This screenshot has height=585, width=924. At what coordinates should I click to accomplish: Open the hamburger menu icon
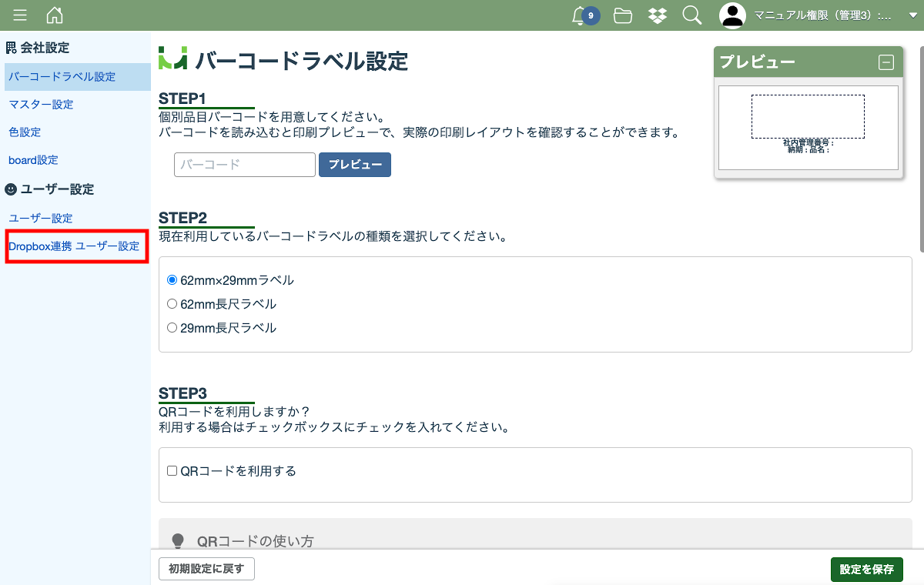(20, 15)
